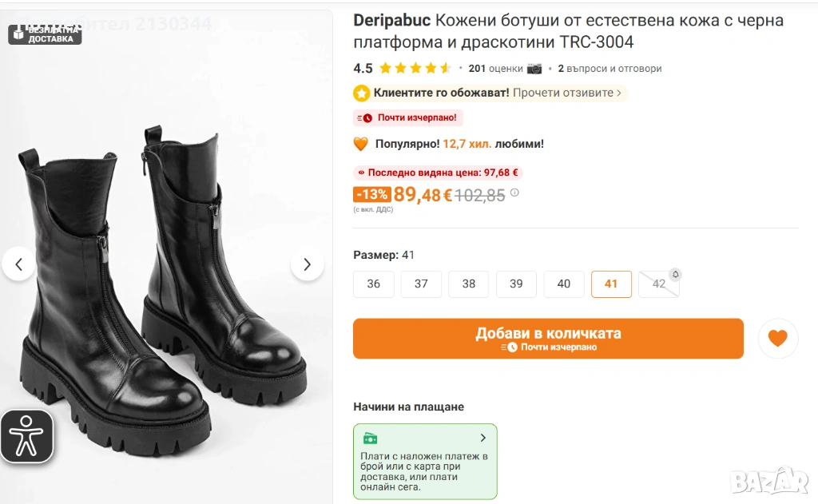Select size 38
The width and height of the screenshot is (818, 504).
coord(469,284)
